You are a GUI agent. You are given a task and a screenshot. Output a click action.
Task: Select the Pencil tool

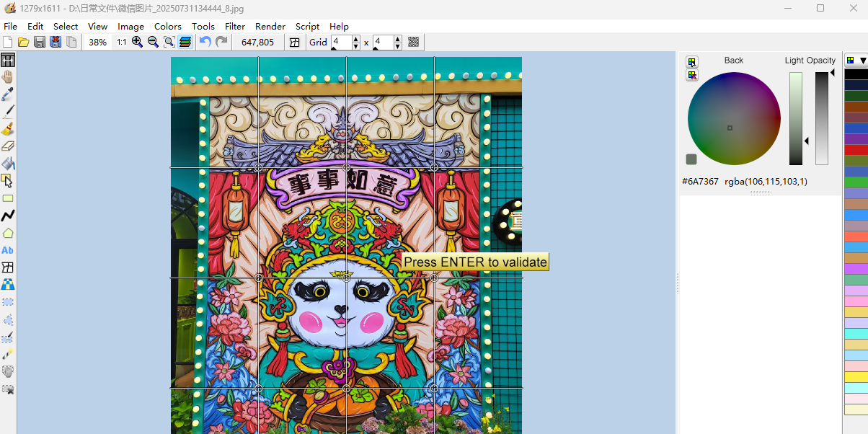coord(8,112)
